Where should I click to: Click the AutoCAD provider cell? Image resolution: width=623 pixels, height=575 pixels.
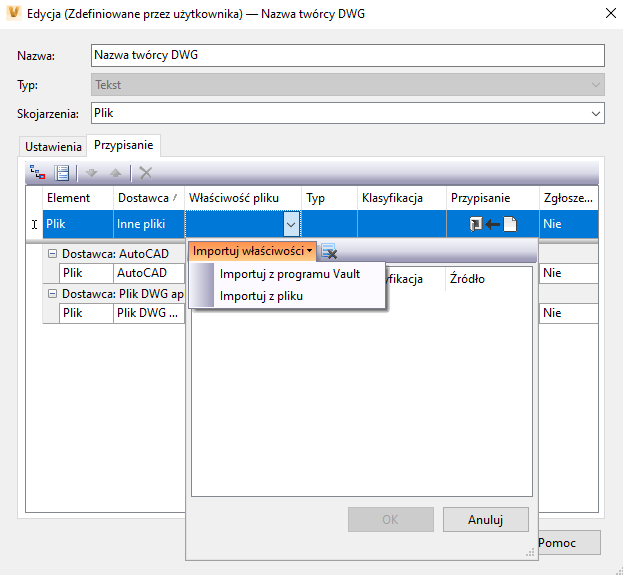[149, 273]
